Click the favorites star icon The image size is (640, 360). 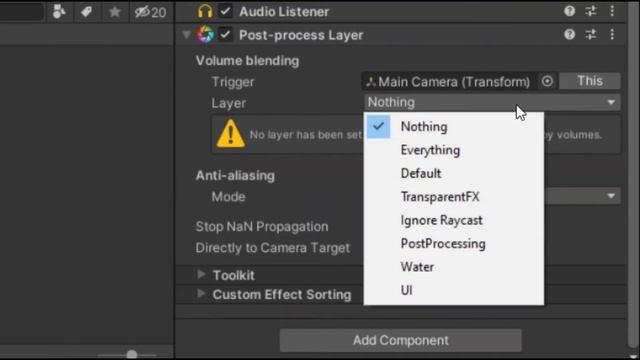114,12
